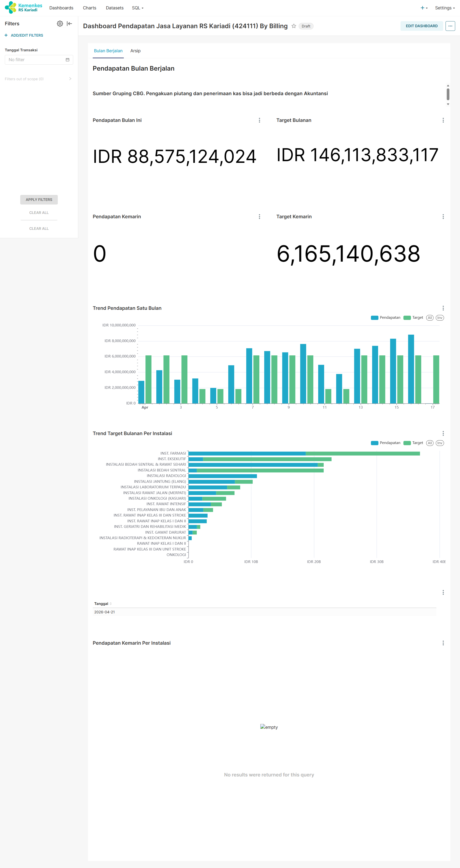The width and height of the screenshot is (460, 868).
Task: Click scroll-down arrow of description scrollbar
Action: 448,104
